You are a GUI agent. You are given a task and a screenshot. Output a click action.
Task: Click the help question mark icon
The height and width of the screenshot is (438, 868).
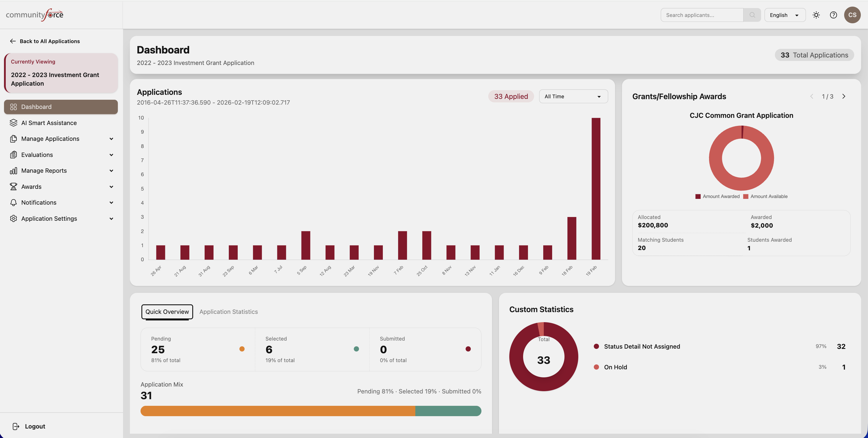[x=834, y=15]
